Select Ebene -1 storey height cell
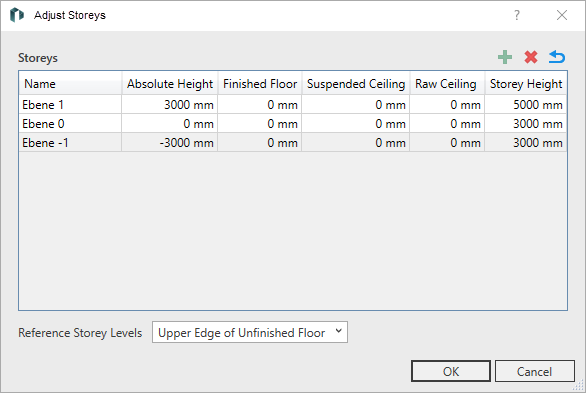 click(x=526, y=143)
